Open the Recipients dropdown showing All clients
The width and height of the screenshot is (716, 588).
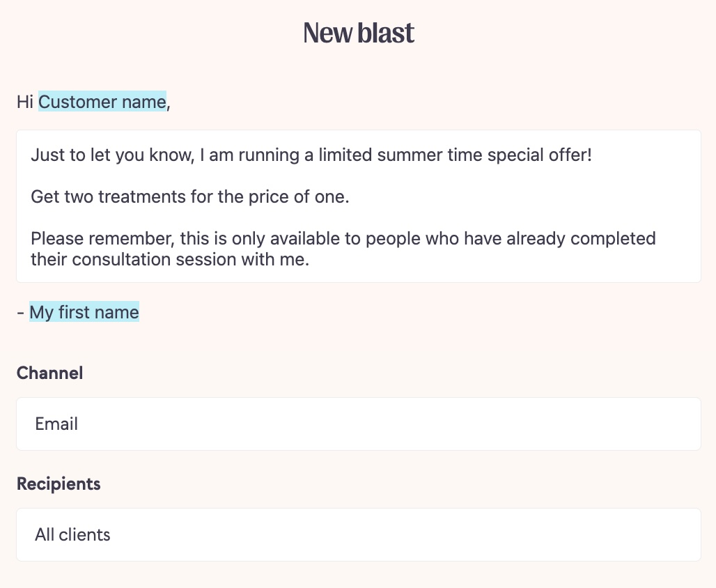pos(359,534)
